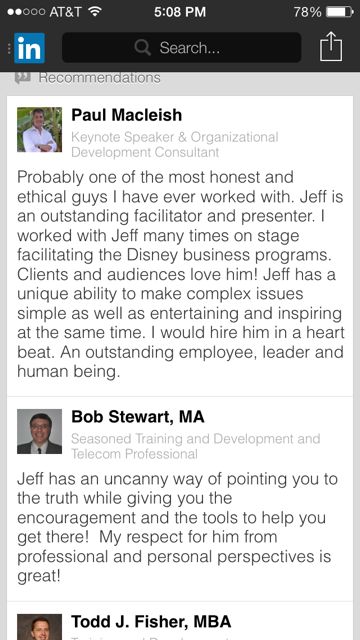The width and height of the screenshot is (360, 640).
Task: Open Todd J. Fisher's profile photo
Action: click(39, 627)
